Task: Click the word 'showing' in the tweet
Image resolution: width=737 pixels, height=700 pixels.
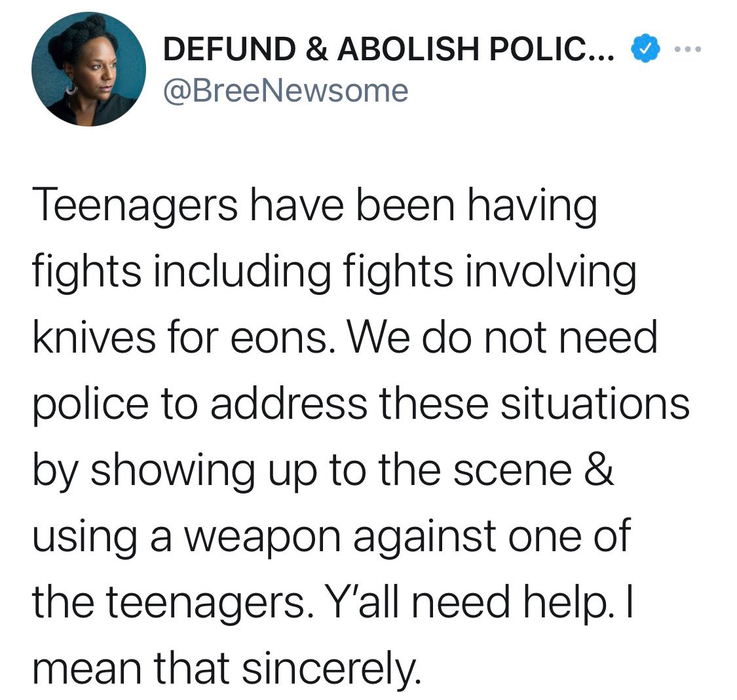Action: [x=172, y=471]
